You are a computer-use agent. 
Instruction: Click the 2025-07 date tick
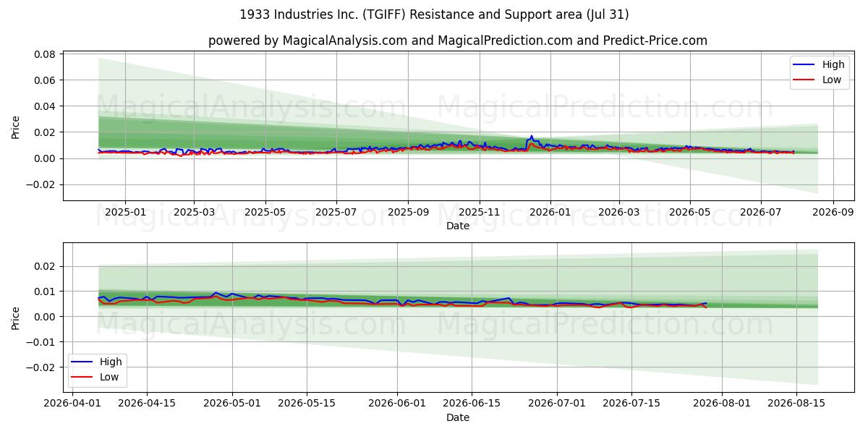[336, 212]
